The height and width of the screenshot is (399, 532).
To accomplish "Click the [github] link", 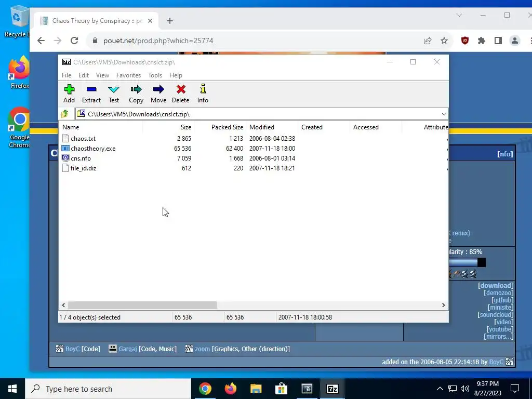I will (x=502, y=300).
